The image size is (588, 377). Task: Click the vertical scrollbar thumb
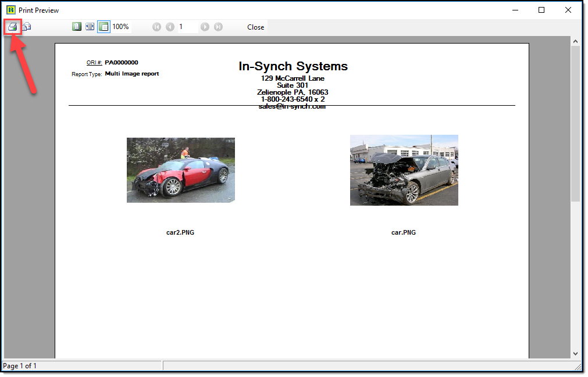point(575,123)
